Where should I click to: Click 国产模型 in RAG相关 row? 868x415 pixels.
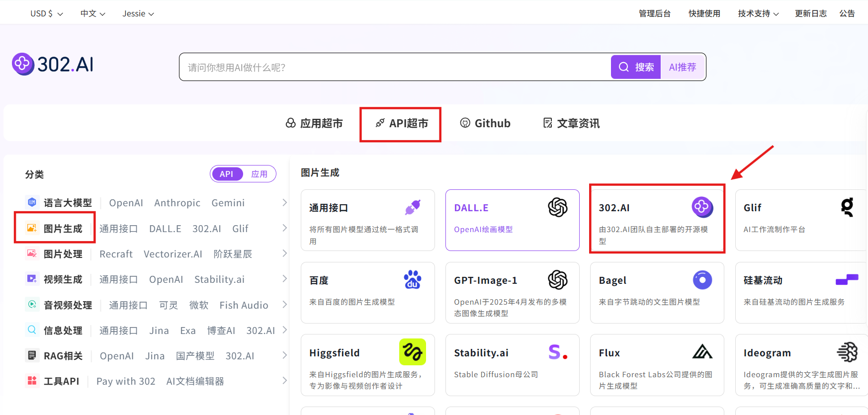point(195,356)
